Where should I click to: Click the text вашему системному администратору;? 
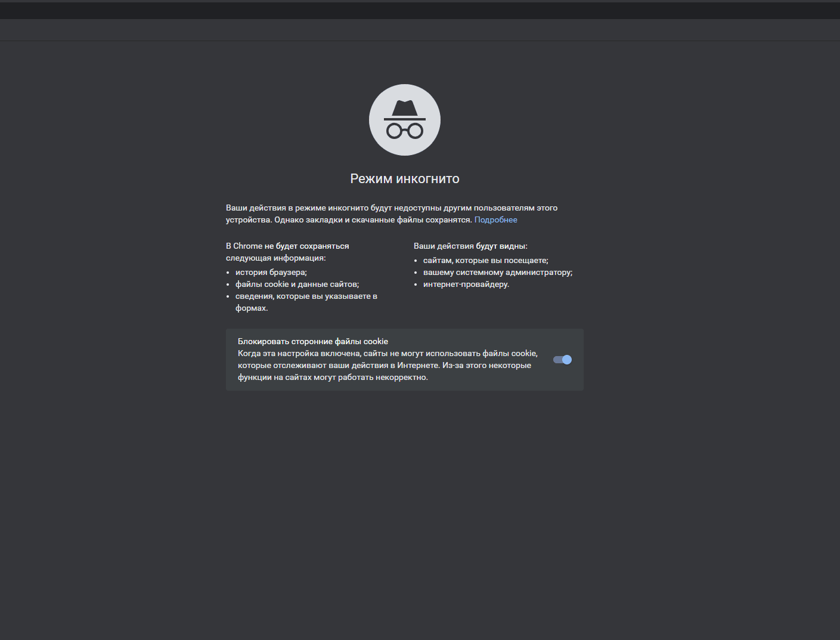pos(498,273)
